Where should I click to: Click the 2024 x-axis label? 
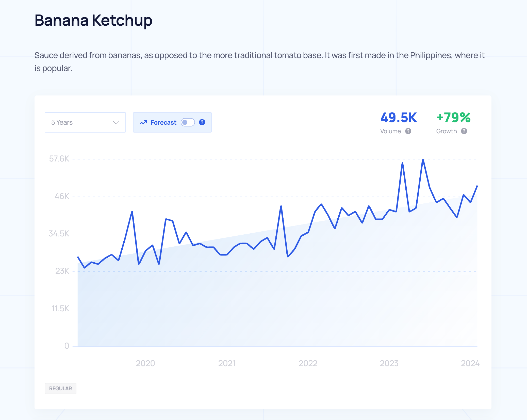pyautogui.click(x=470, y=363)
